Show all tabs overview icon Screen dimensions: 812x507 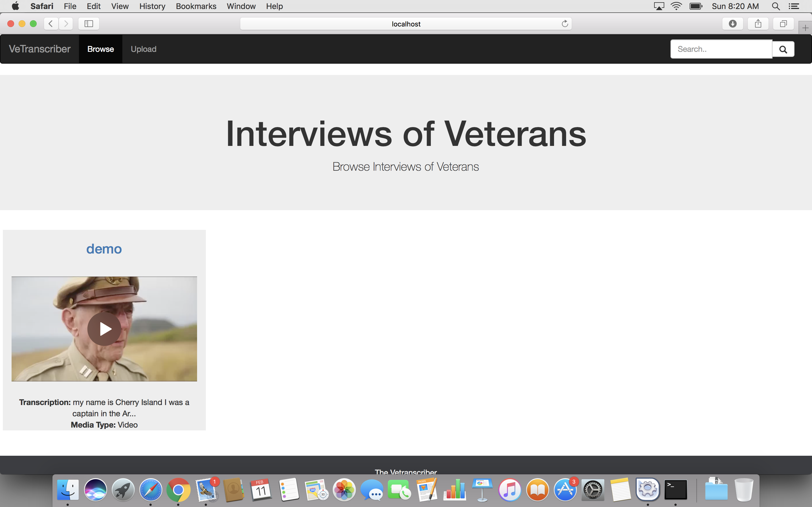783,24
